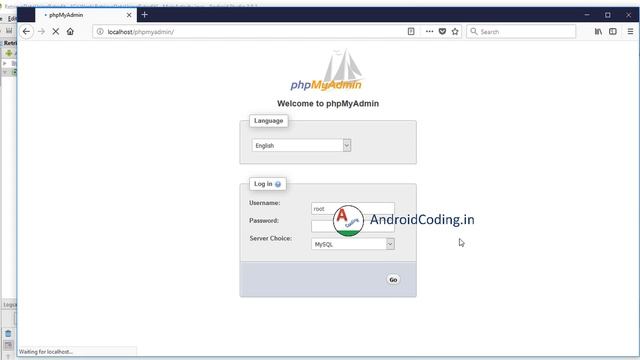640x360 pixels.
Task: Stop loading the page
Action: coord(56,31)
